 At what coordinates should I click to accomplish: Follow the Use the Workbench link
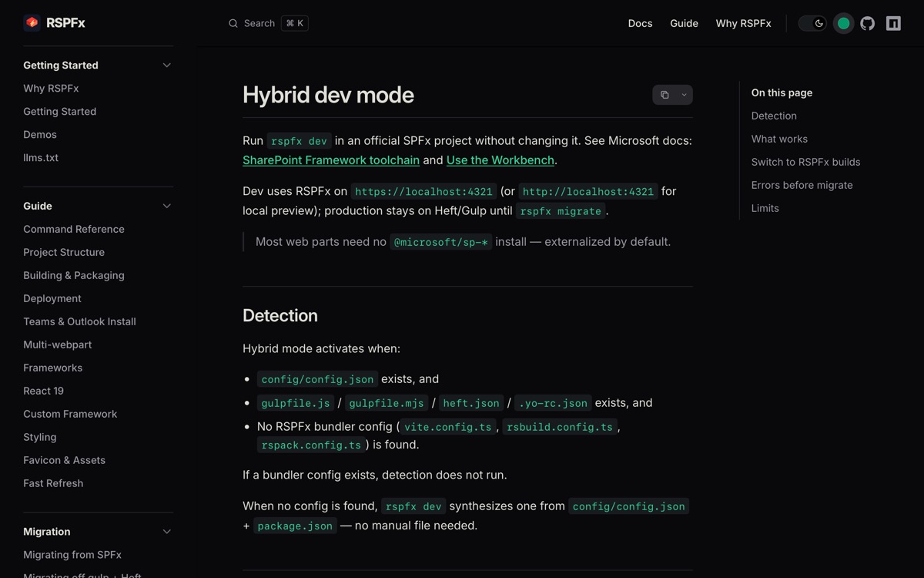click(500, 160)
